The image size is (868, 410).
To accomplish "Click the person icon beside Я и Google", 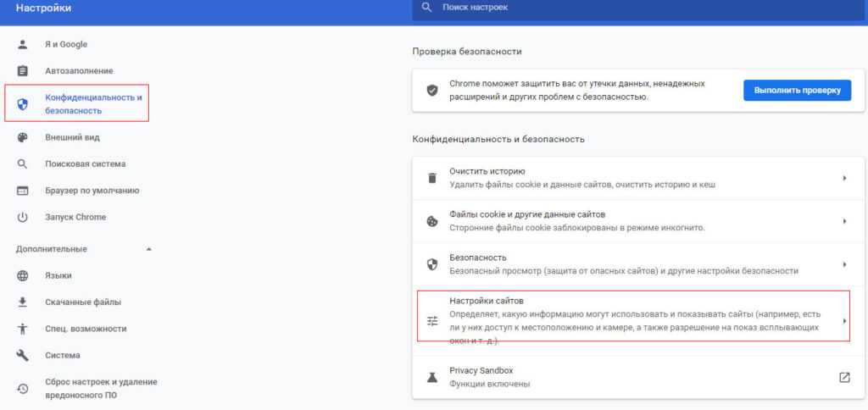I will click(23, 44).
